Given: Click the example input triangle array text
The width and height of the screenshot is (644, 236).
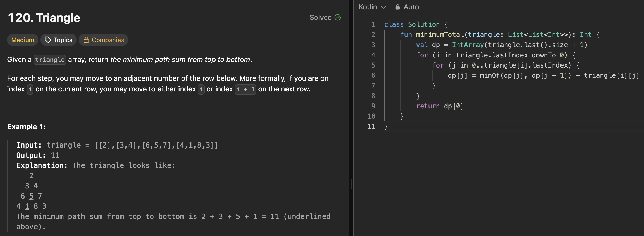Looking at the screenshot, I should (x=156, y=145).
